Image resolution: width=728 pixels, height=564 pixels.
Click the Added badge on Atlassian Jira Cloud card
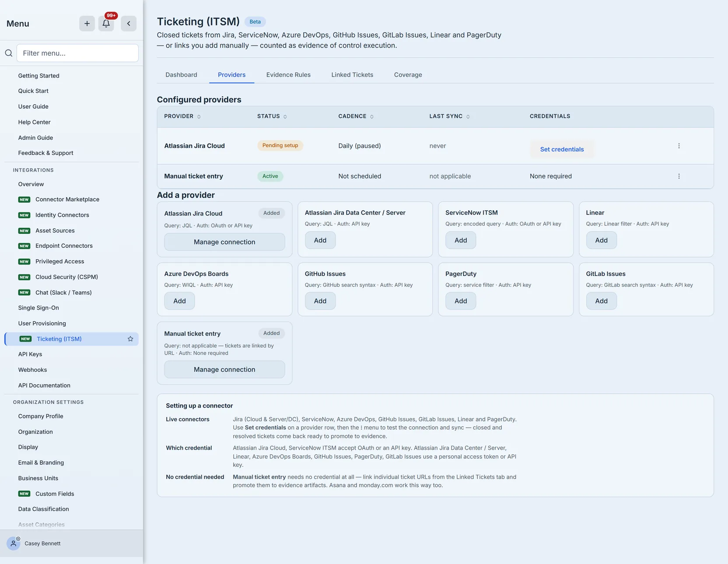(x=271, y=213)
